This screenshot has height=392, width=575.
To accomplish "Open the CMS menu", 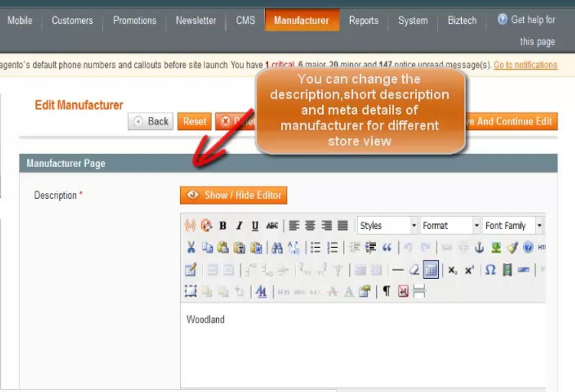I will [246, 21].
